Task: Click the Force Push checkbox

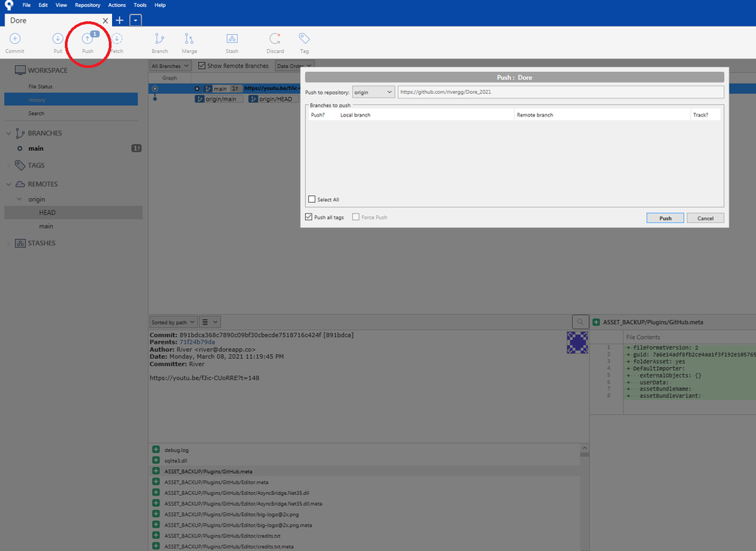Action: pos(356,217)
